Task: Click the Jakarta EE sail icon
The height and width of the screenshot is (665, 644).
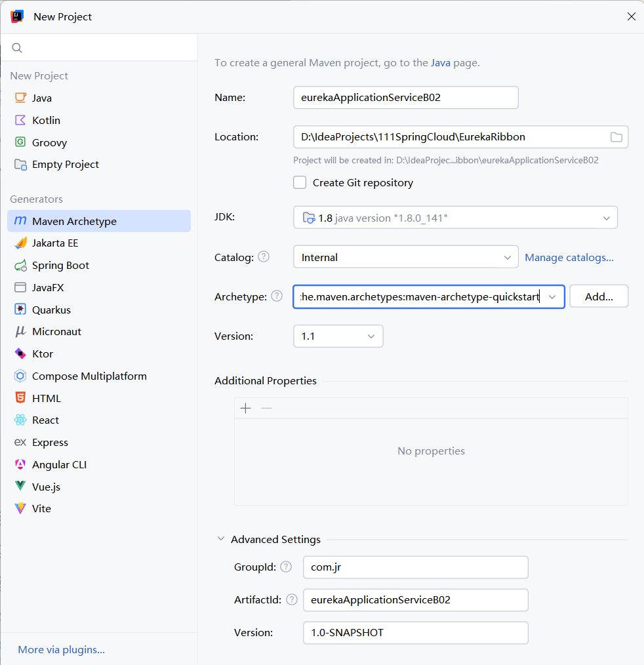Action: click(20, 243)
